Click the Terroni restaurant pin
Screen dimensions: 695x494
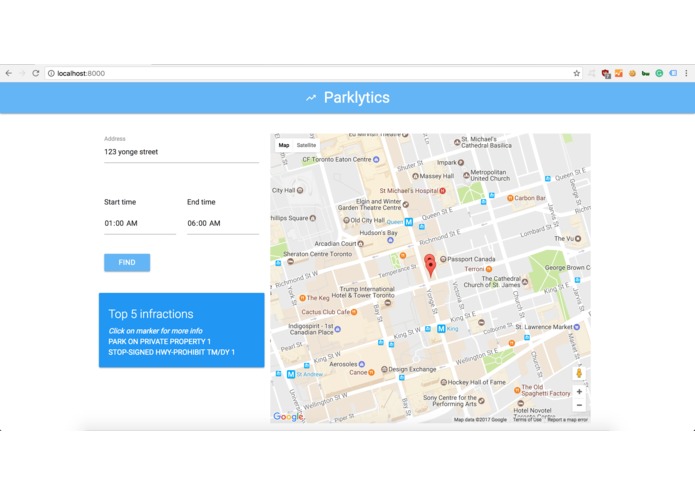click(x=489, y=269)
